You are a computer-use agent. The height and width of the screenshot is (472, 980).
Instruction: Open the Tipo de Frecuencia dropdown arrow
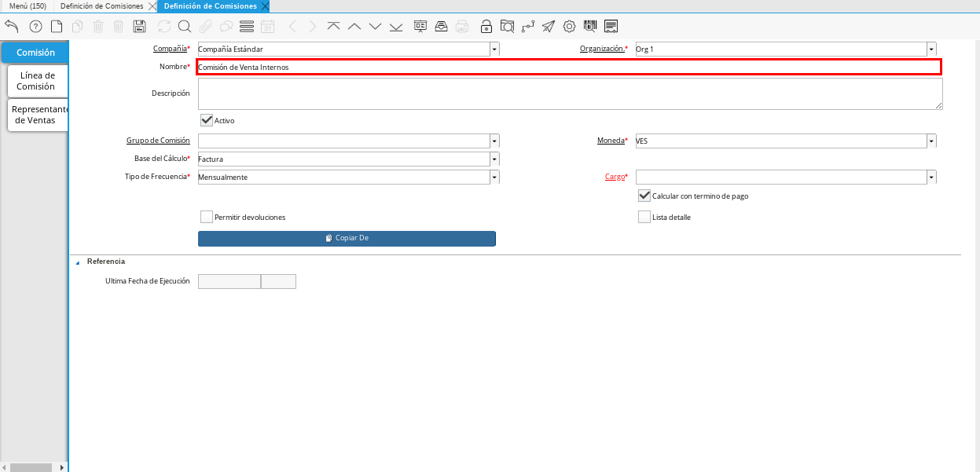coord(494,177)
